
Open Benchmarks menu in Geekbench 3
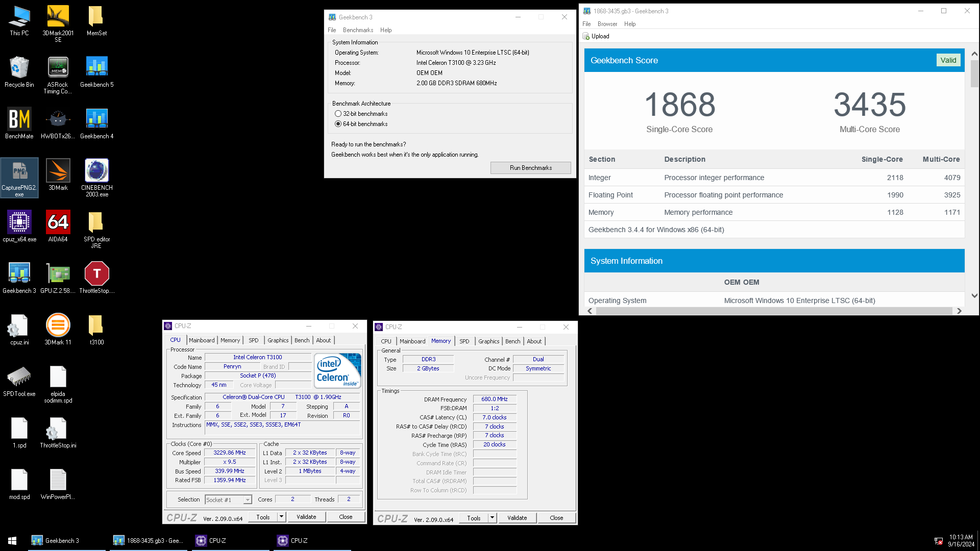358,30
